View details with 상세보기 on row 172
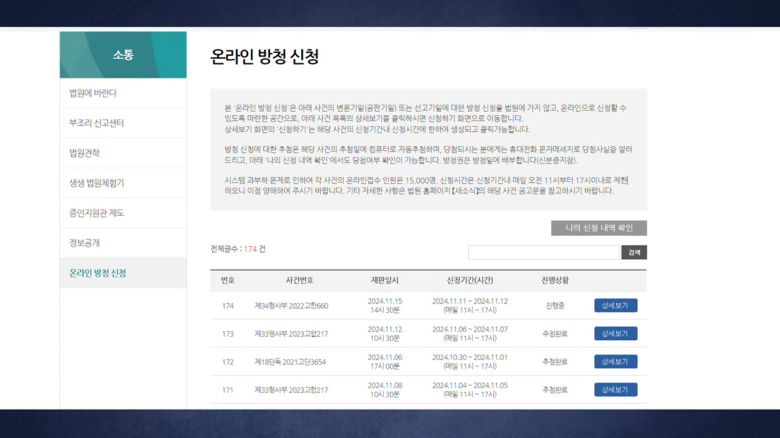This screenshot has height=438, width=780. coord(615,362)
